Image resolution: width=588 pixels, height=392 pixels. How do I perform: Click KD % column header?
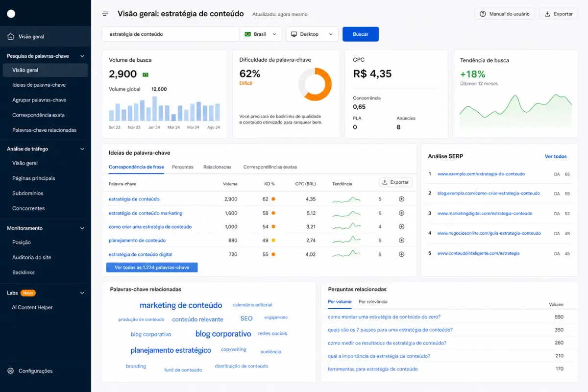(x=269, y=184)
